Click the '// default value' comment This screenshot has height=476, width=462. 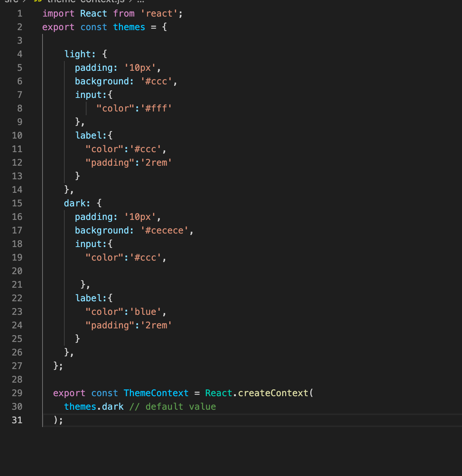point(173,406)
